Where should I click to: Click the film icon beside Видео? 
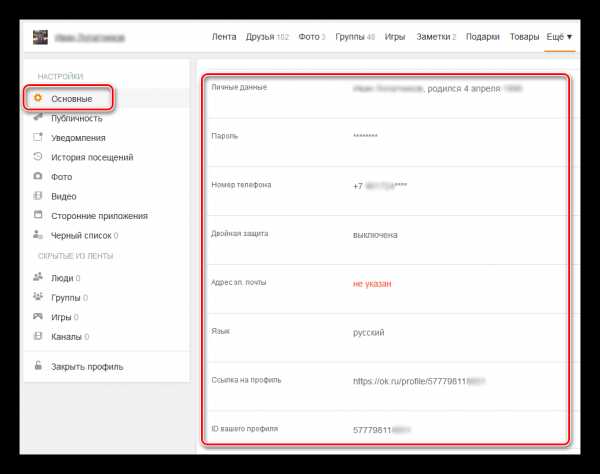pyautogui.click(x=38, y=196)
